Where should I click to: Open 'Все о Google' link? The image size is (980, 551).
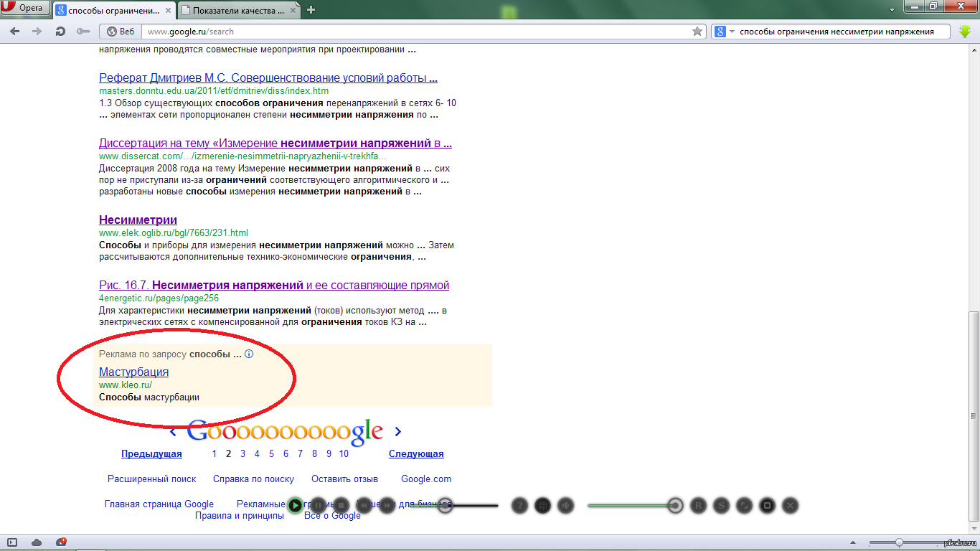[332, 515]
